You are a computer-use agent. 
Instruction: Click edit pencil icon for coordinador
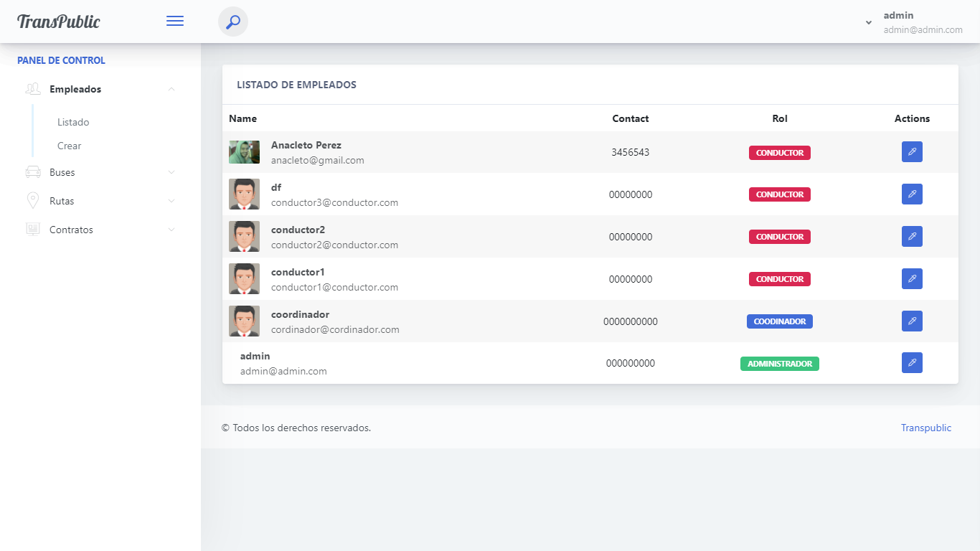click(912, 321)
